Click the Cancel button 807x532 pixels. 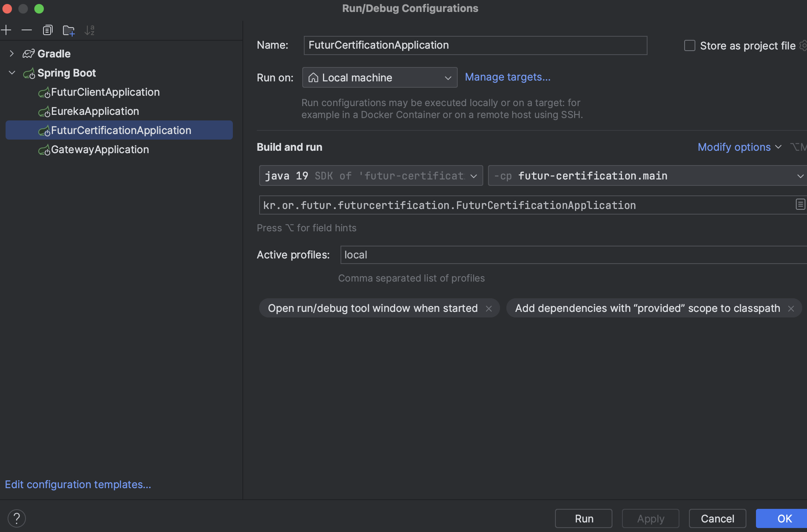tap(718, 518)
